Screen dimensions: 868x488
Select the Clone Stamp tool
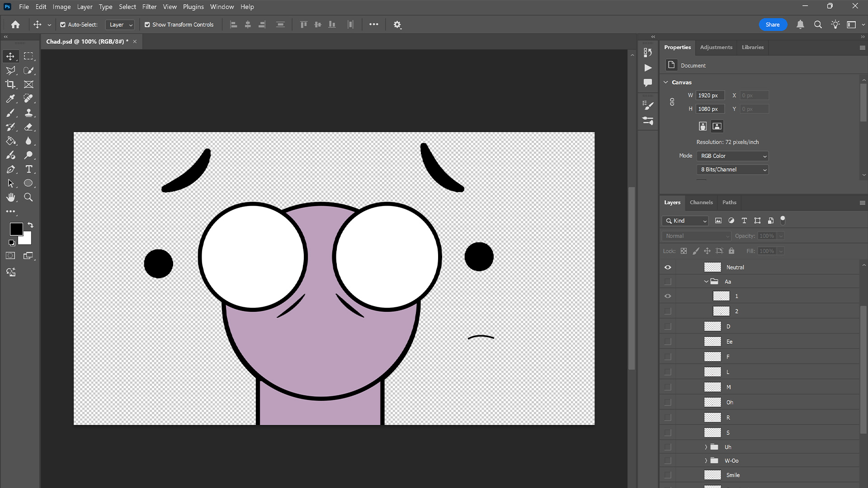pyautogui.click(x=28, y=113)
